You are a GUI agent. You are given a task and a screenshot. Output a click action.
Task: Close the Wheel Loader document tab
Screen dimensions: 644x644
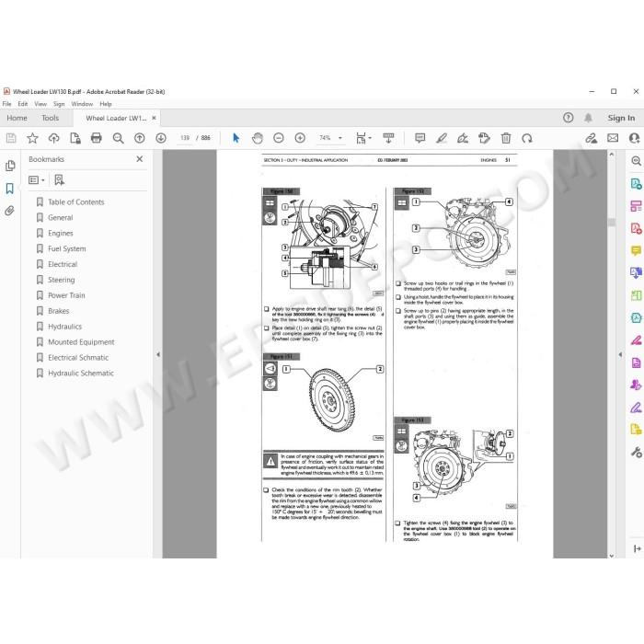pos(154,118)
